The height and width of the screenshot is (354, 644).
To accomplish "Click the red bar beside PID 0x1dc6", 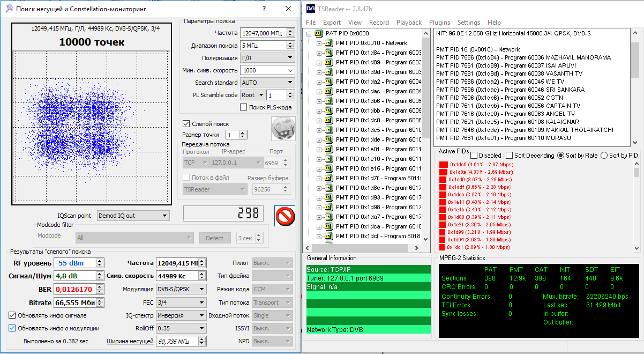I will pos(443,165).
